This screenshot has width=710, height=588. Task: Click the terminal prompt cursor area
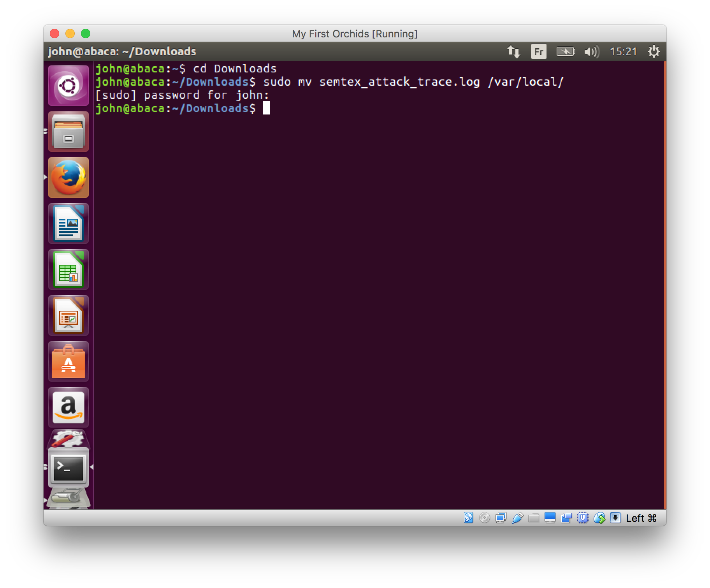coord(267,108)
